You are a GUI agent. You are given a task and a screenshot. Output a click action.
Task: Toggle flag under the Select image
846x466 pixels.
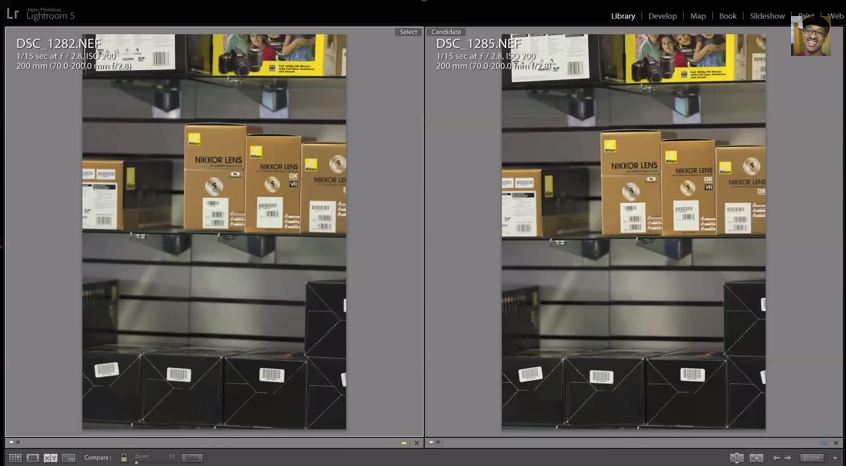pos(11,442)
